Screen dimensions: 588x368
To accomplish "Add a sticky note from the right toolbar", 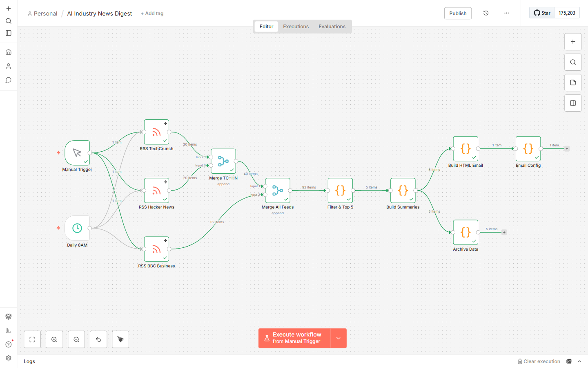I will click(572, 82).
